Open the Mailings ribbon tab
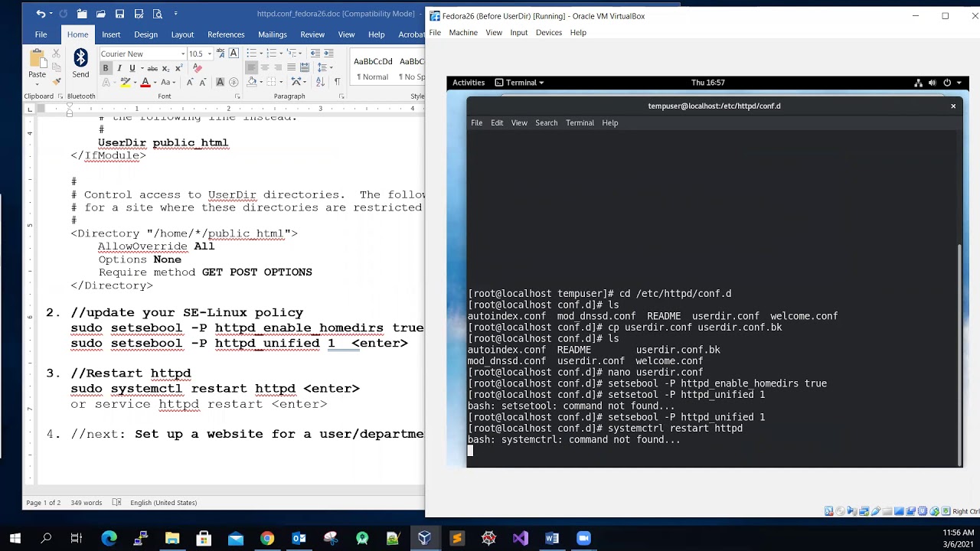The image size is (980, 551). click(x=273, y=34)
